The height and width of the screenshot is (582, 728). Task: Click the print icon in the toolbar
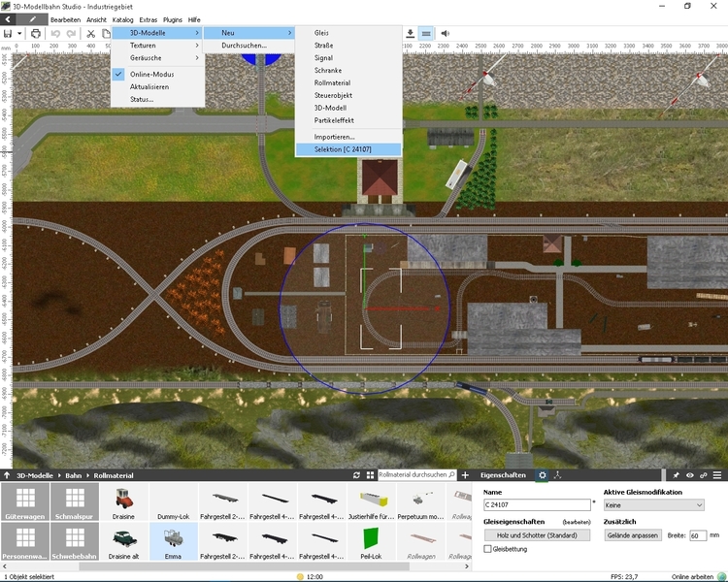[x=36, y=33]
